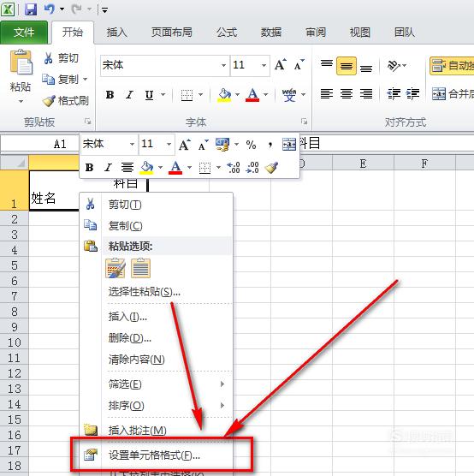Open ribbon font color dropdown arrow
Viewport: 474px width, 476px height.
point(266,95)
